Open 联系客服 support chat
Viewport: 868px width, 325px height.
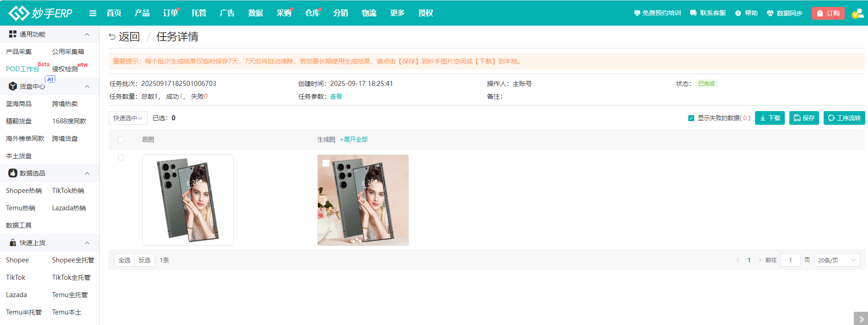(x=708, y=13)
